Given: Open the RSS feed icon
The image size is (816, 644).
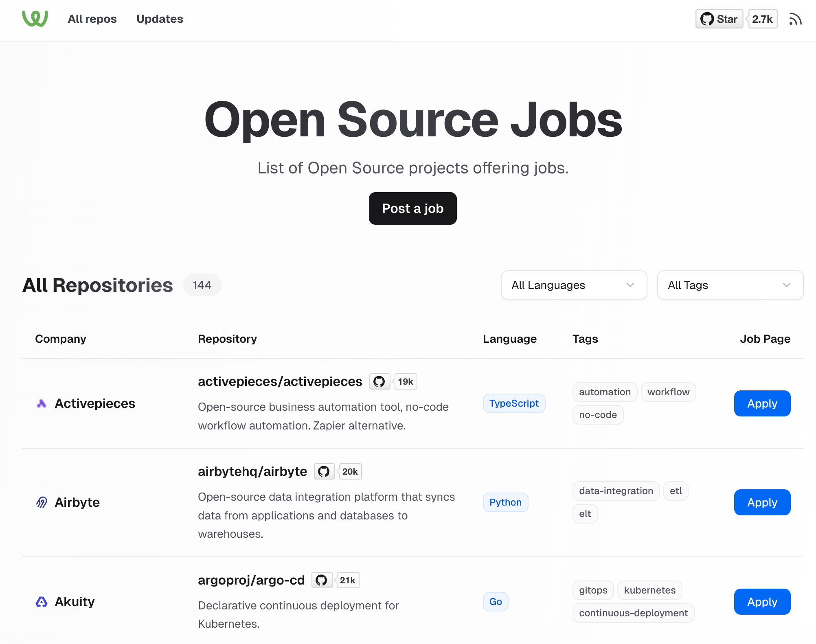Looking at the screenshot, I should [x=795, y=19].
